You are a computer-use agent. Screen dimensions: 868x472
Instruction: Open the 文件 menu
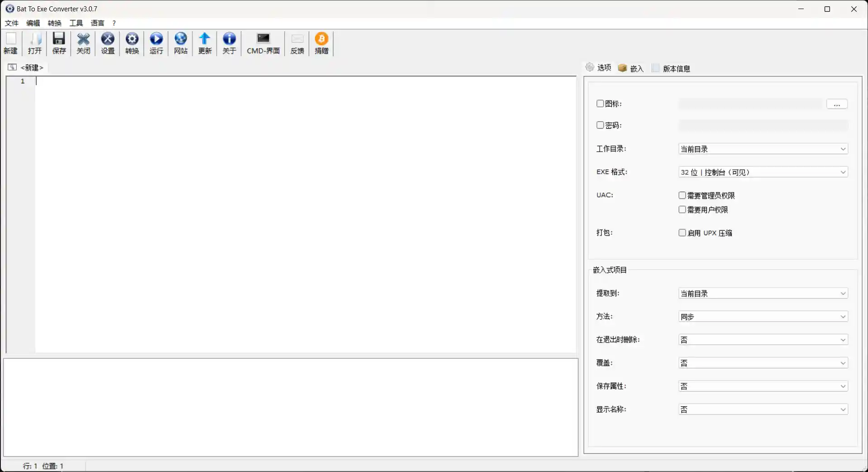(x=12, y=23)
